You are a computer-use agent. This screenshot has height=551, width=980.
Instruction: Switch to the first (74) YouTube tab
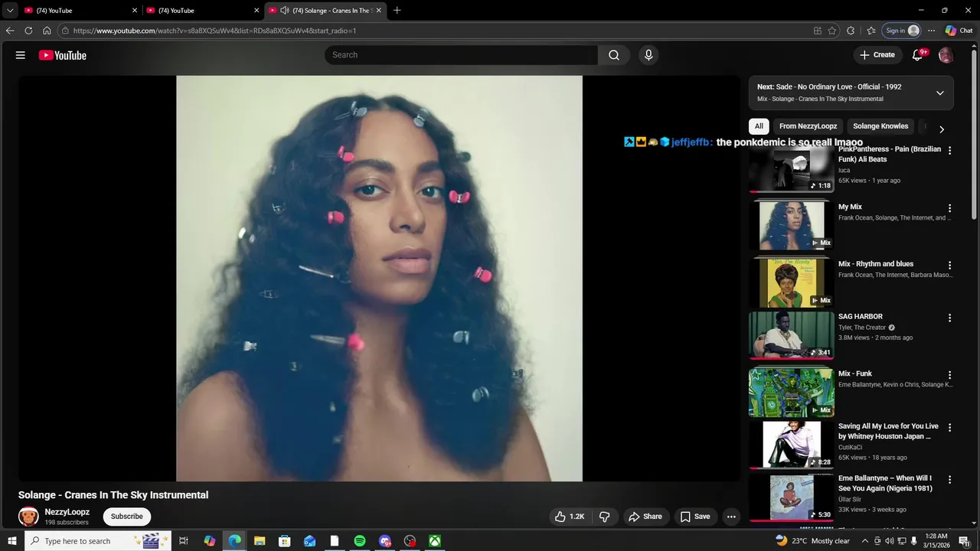pyautogui.click(x=80, y=11)
